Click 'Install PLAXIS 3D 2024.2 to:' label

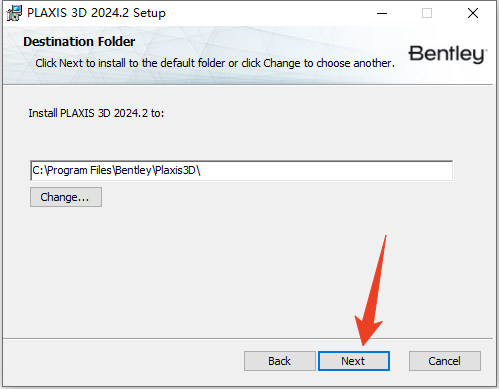tap(96, 113)
